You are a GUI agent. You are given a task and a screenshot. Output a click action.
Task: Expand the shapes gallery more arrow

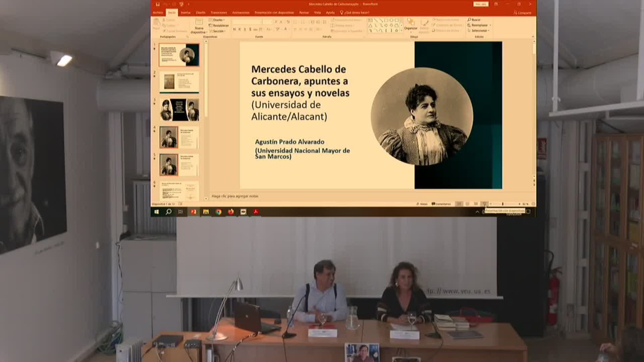click(401, 31)
